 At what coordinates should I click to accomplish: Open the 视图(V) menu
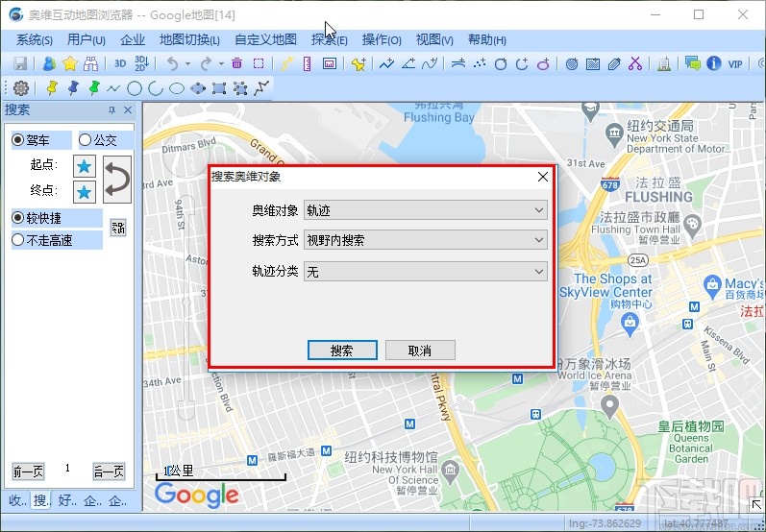(x=434, y=40)
